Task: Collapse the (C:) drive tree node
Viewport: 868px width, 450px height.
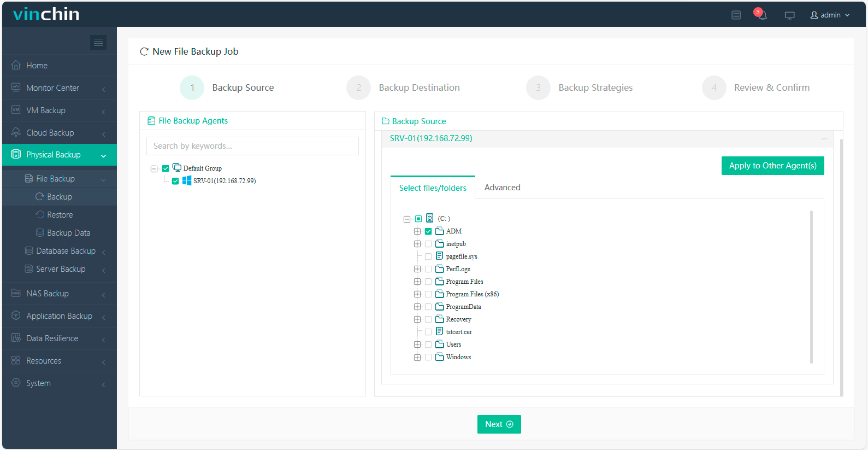Action: [407, 219]
